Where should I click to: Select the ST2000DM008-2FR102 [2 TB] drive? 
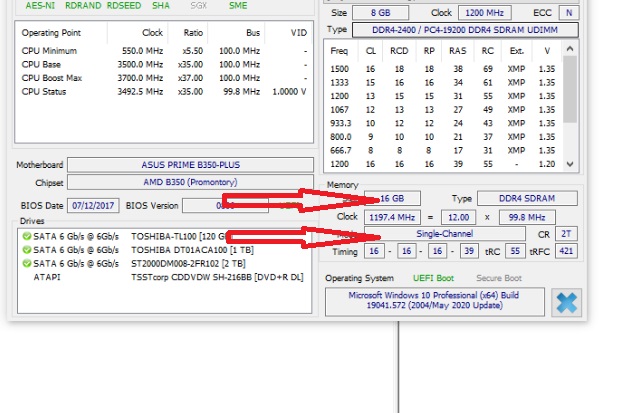coord(164,264)
